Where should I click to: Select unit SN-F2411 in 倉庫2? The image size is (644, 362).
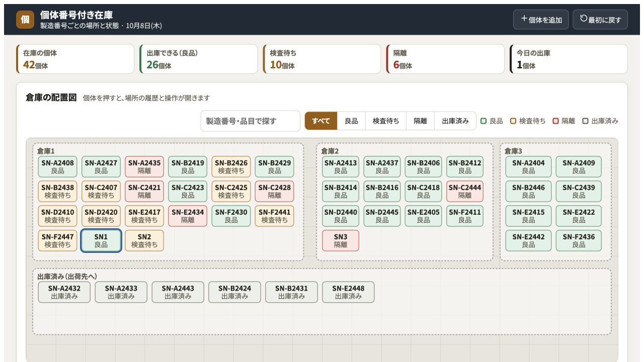(465, 216)
